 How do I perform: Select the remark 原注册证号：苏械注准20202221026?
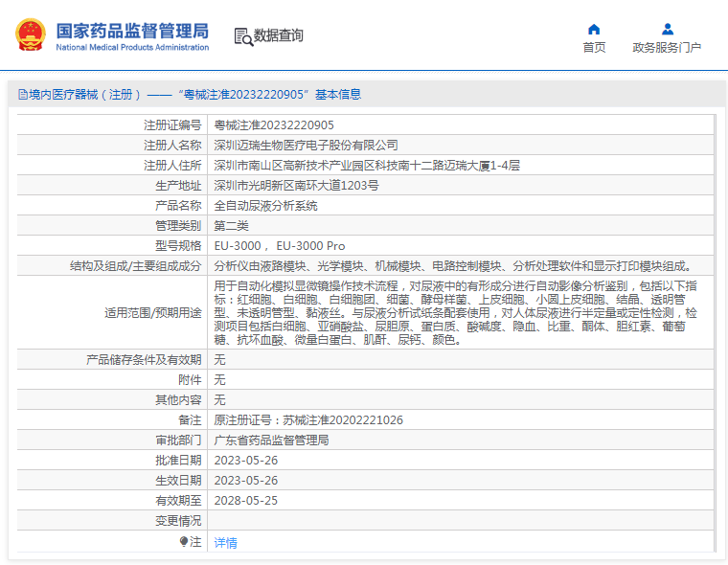308,420
